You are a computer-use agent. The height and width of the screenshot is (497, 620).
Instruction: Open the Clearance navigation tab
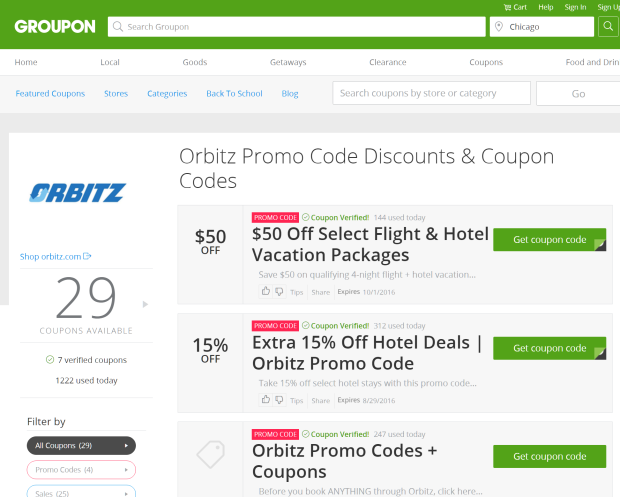coord(388,62)
